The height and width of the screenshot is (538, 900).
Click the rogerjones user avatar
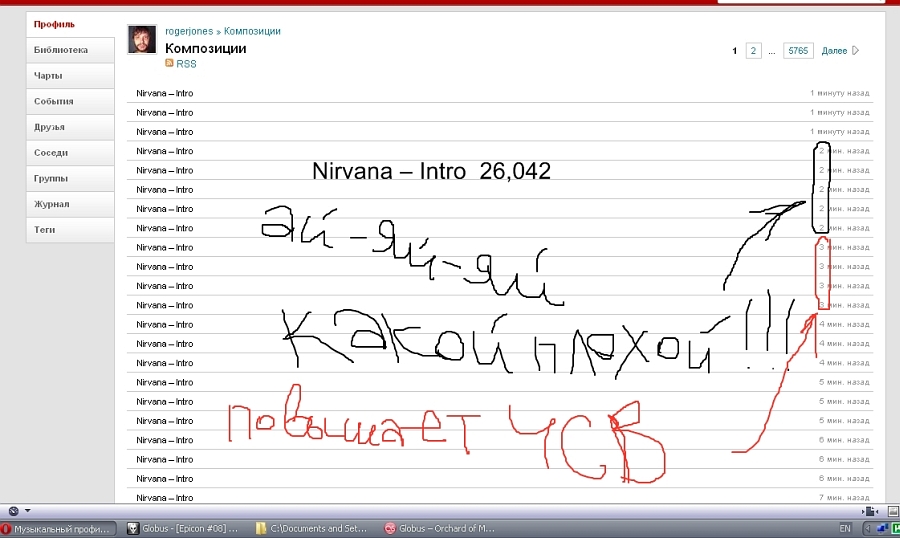point(142,40)
